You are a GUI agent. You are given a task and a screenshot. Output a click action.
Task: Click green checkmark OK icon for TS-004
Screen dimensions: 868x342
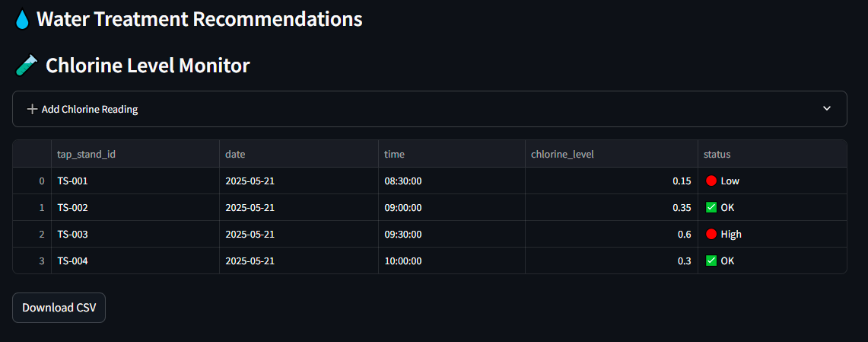711,260
